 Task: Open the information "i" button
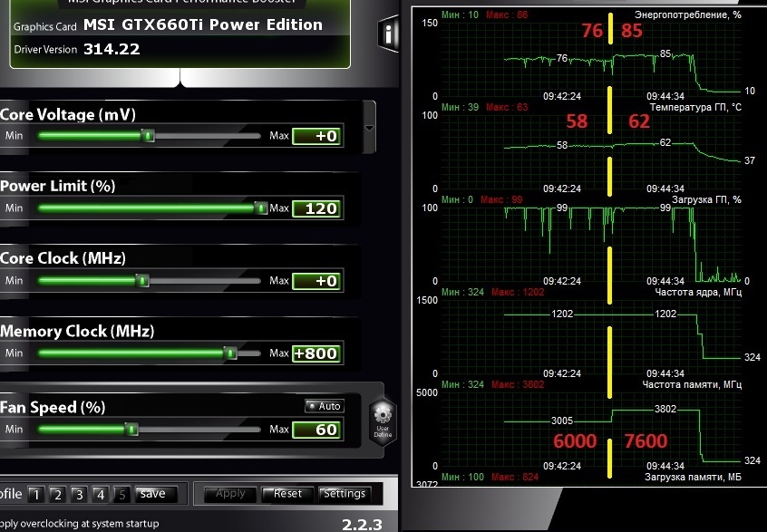pyautogui.click(x=389, y=34)
